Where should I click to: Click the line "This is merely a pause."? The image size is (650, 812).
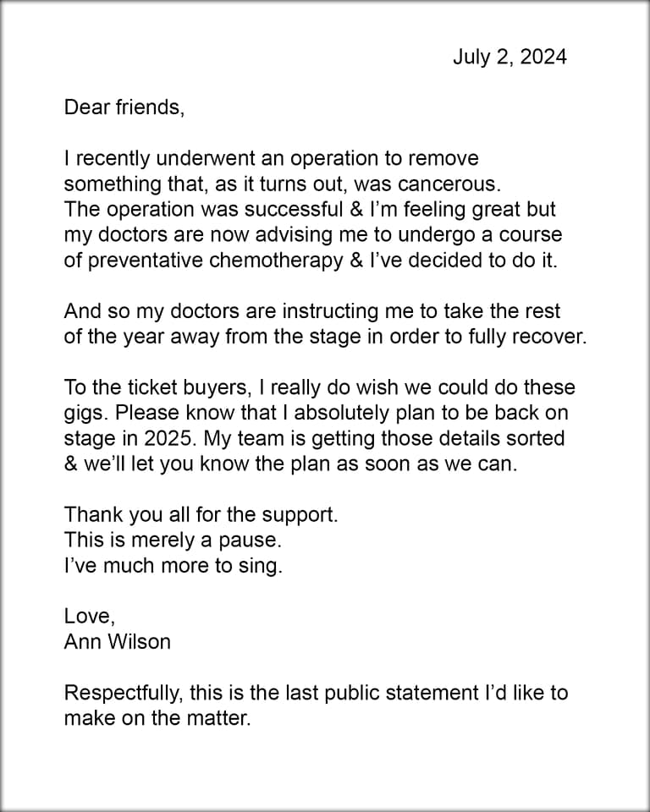(x=174, y=540)
